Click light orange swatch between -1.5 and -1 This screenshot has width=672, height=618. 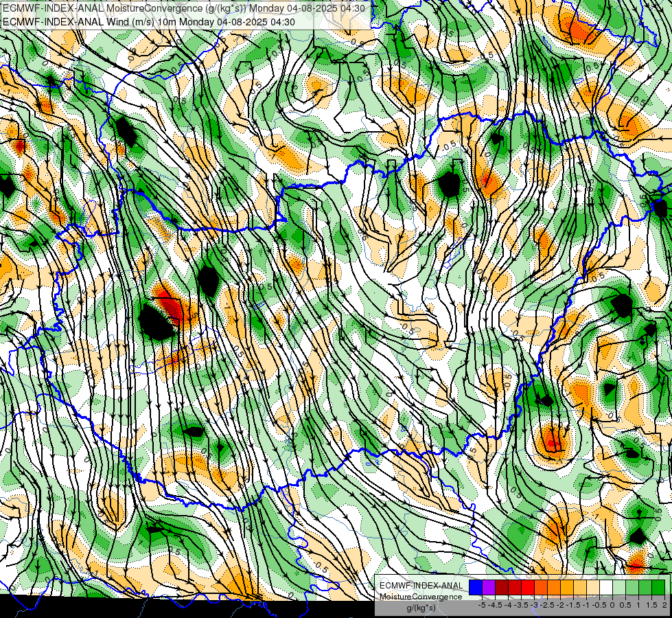[x=580, y=588]
